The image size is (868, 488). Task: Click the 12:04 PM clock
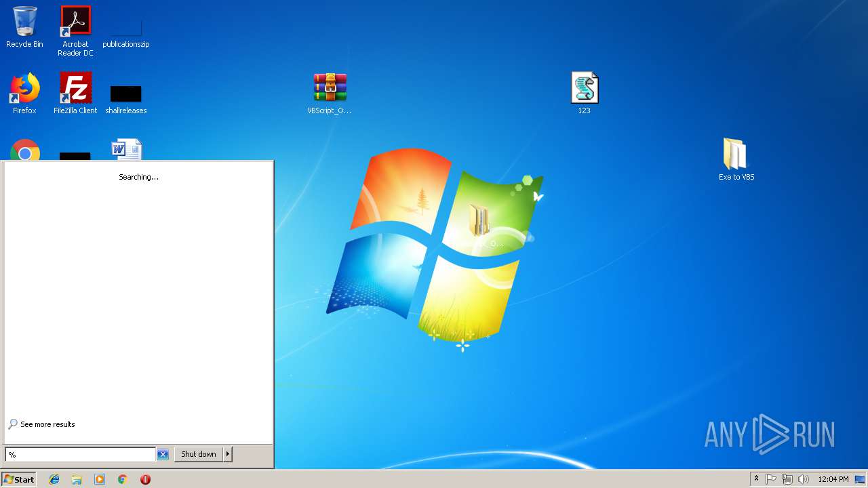pyautogui.click(x=833, y=479)
